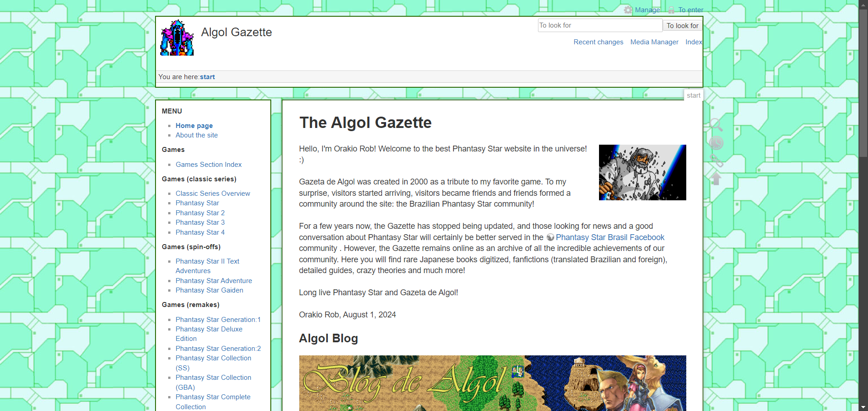868x411 pixels.
Task: Open Phantasy Star 4 page
Action: pyautogui.click(x=200, y=232)
